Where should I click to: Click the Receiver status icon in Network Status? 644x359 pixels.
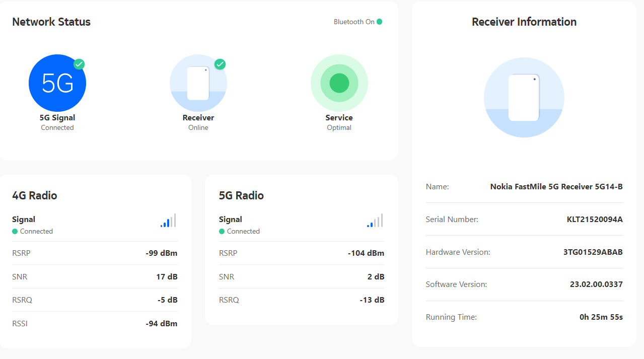[x=198, y=83]
